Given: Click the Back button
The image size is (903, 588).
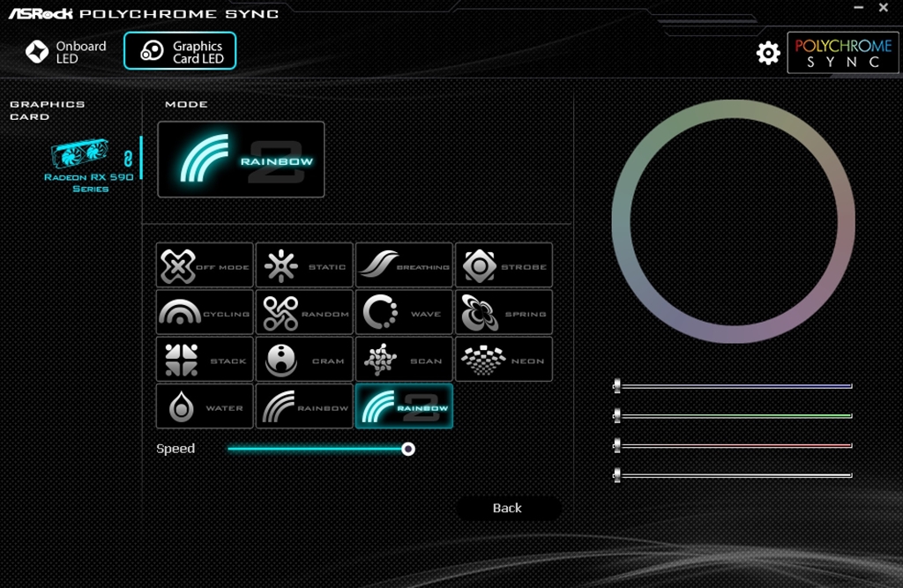Looking at the screenshot, I should [x=508, y=509].
